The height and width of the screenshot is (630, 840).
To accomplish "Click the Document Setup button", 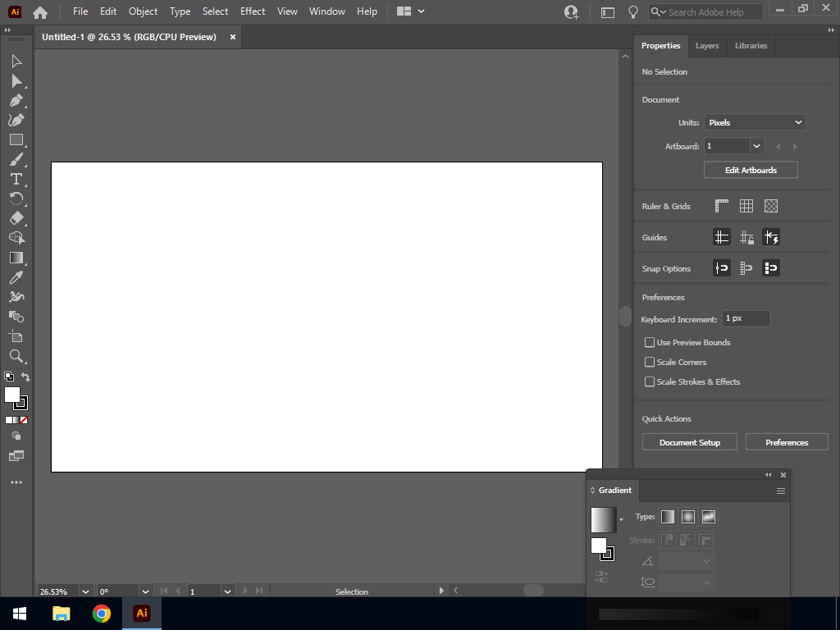I will coord(689,442).
